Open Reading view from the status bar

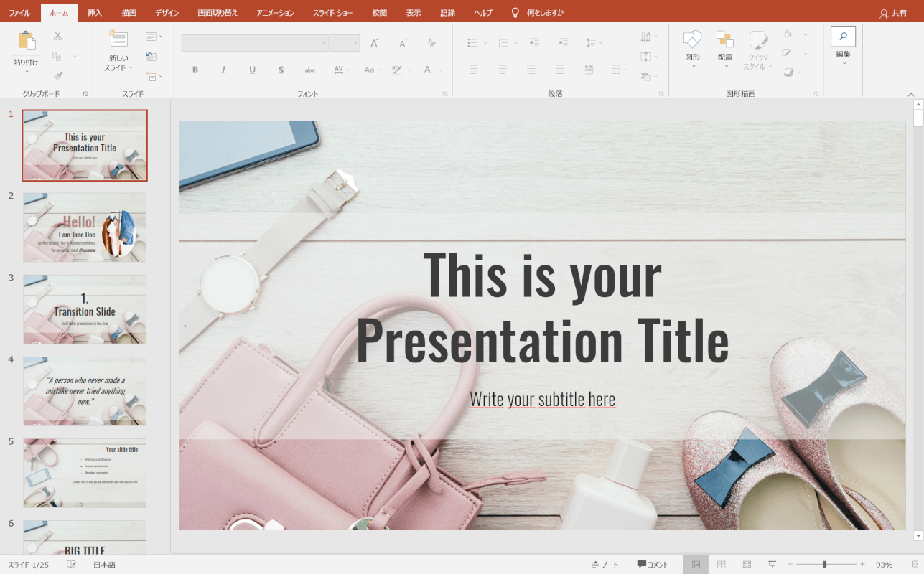[747, 565]
